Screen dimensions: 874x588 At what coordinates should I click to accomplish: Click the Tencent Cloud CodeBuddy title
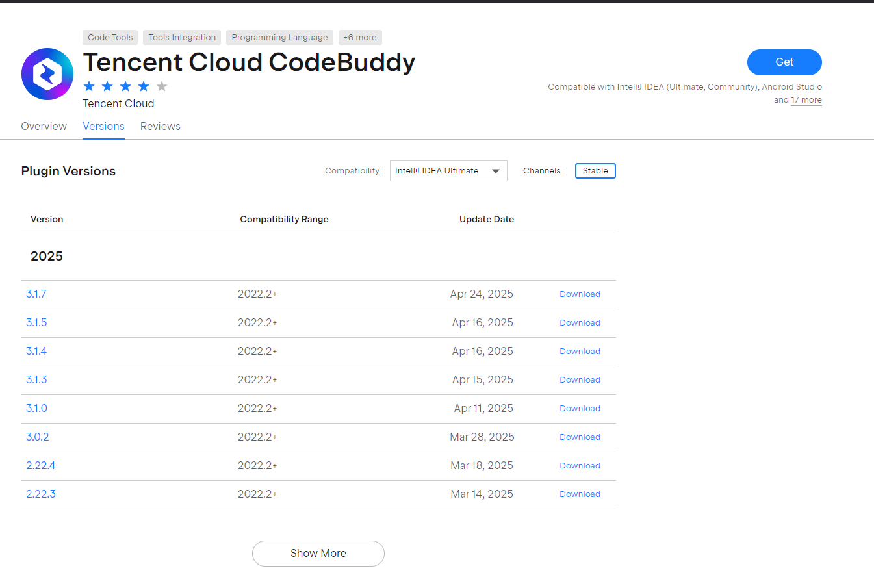coord(249,62)
